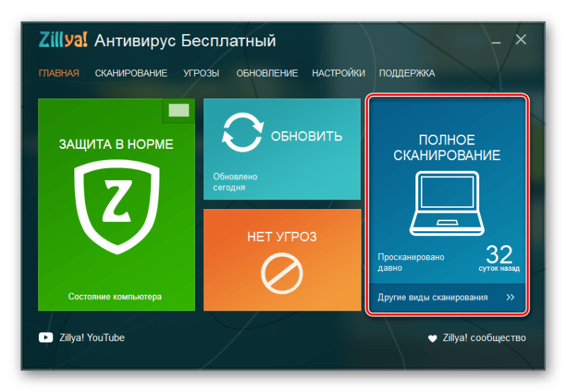
Task: Open the Zillya! сообщество link
Action: click(x=484, y=337)
